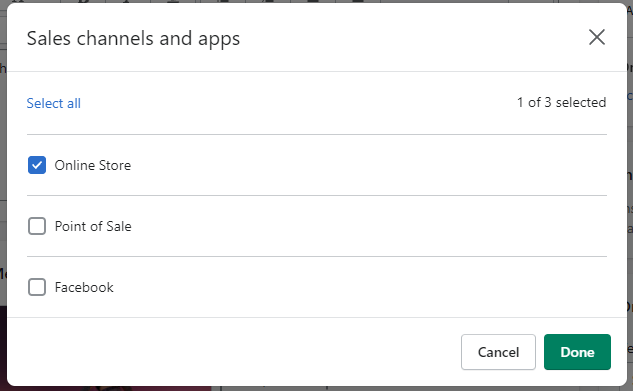
Task: Uncheck the Online Store checkbox
Action: point(37,165)
